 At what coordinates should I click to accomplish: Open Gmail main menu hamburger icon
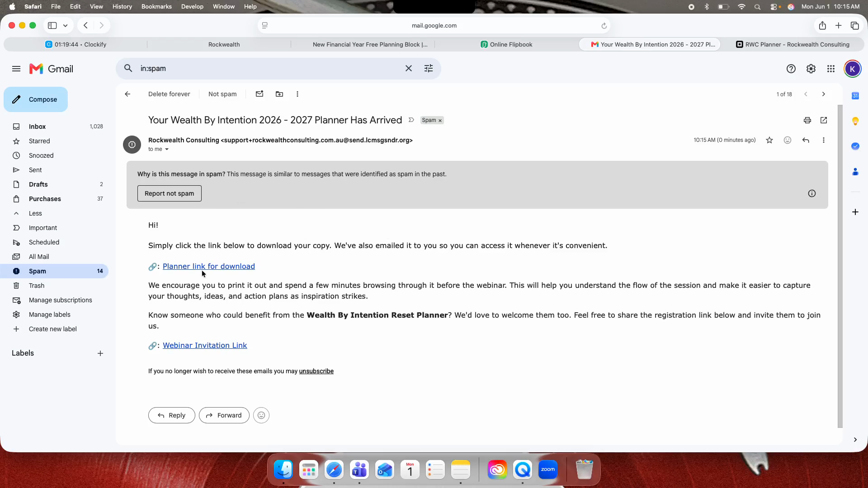pyautogui.click(x=16, y=69)
